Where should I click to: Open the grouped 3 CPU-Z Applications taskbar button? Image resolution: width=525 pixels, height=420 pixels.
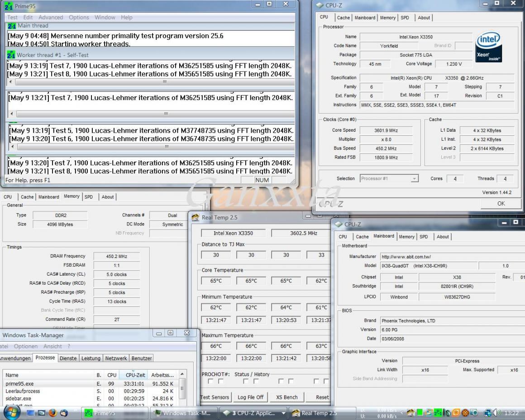[253, 413]
